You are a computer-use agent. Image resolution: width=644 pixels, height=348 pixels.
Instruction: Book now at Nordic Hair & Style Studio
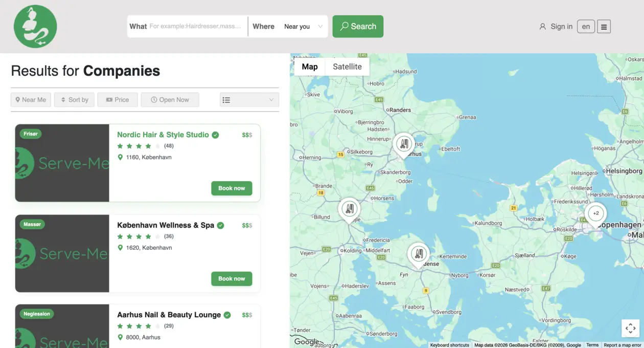tap(232, 188)
